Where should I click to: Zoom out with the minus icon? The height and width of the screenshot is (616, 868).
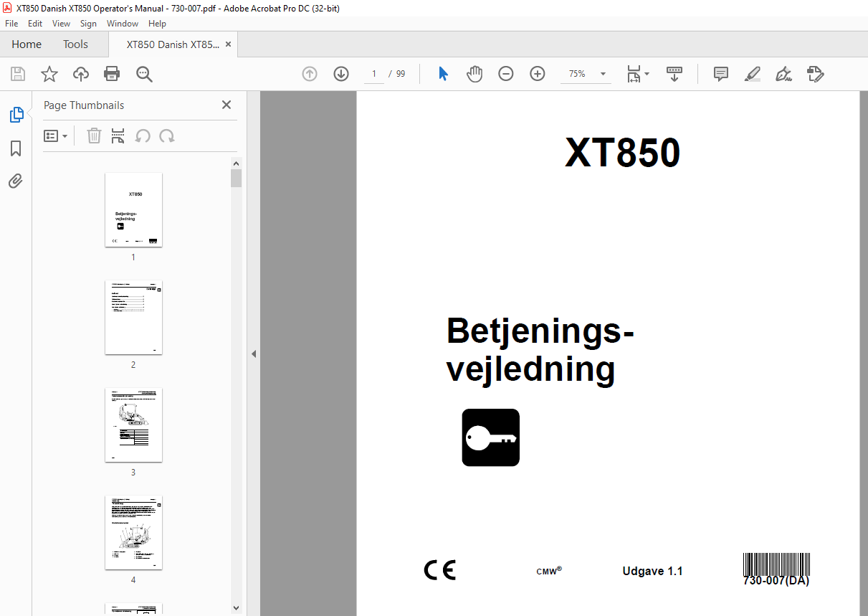[x=506, y=74]
